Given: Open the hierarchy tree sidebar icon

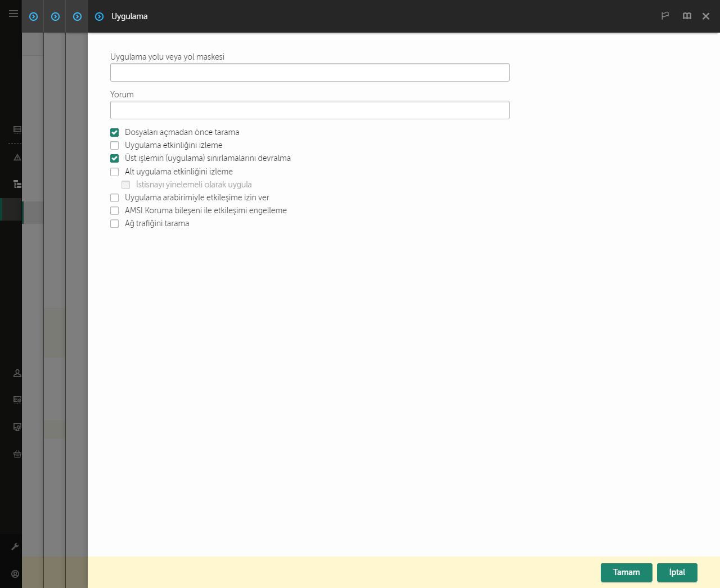Looking at the screenshot, I should point(17,184).
